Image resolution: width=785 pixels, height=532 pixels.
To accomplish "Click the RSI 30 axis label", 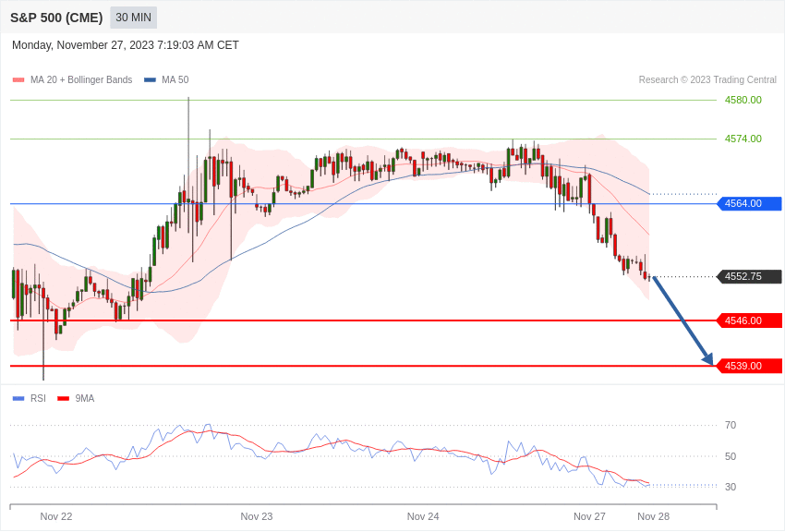I will [x=731, y=487].
